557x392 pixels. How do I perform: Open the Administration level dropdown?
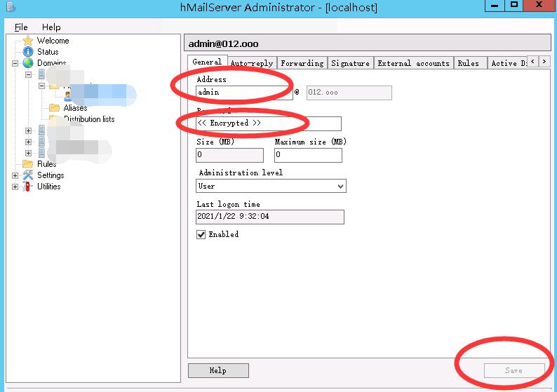click(x=341, y=187)
